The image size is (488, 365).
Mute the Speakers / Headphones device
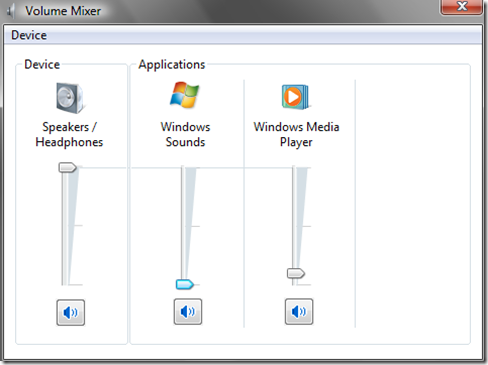tap(71, 312)
